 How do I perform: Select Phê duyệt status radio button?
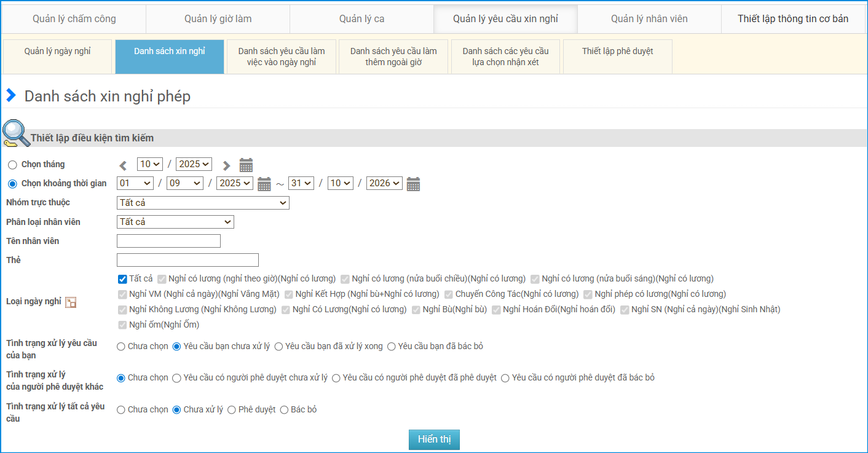[232, 410]
